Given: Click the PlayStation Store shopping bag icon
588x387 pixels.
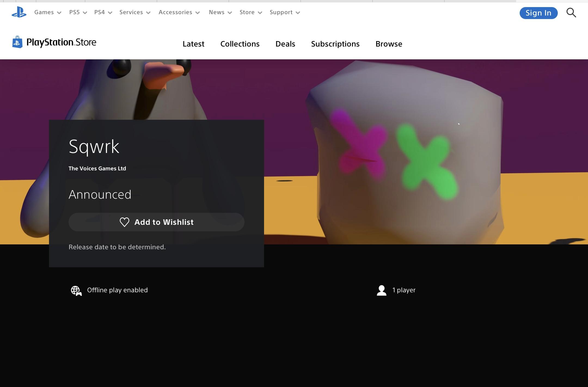Looking at the screenshot, I should click(x=17, y=42).
